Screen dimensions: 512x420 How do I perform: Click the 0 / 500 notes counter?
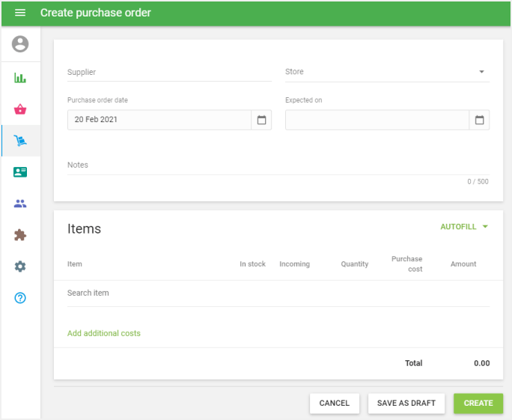(x=478, y=182)
